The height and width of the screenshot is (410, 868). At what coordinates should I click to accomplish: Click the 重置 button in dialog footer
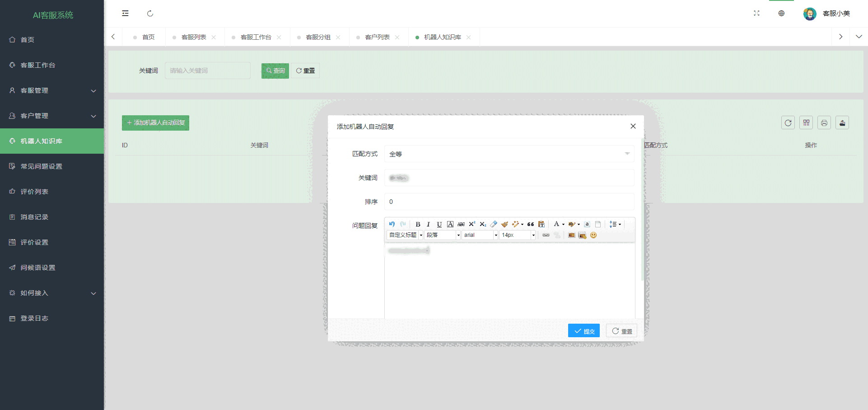tap(621, 331)
